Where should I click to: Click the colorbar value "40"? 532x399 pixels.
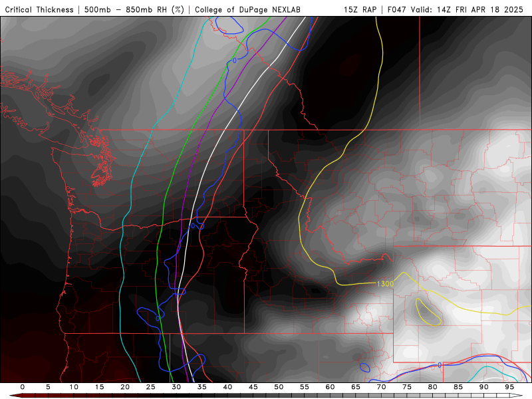pyautogui.click(x=227, y=387)
